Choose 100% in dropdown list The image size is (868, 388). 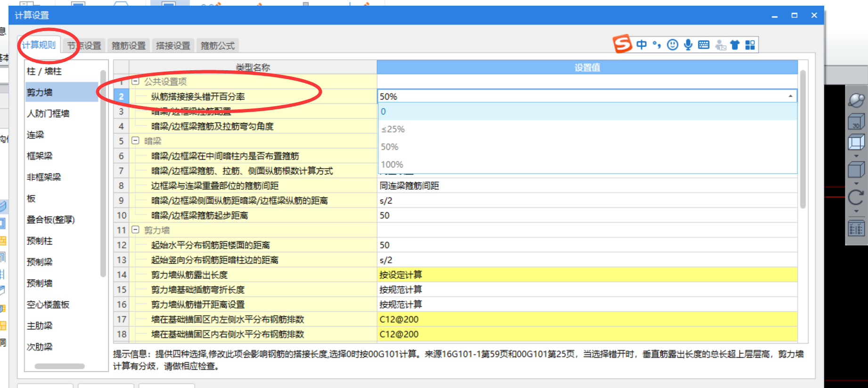click(x=587, y=164)
